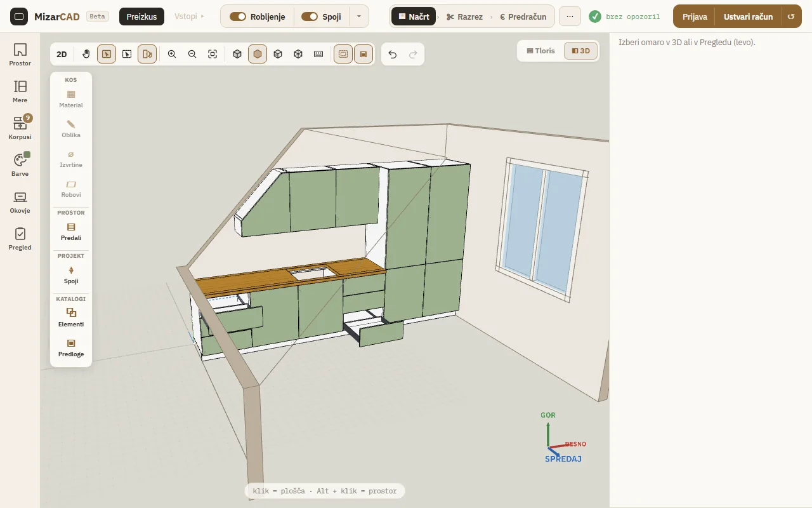Toggle the dashed frame outline option

[x=343, y=54]
